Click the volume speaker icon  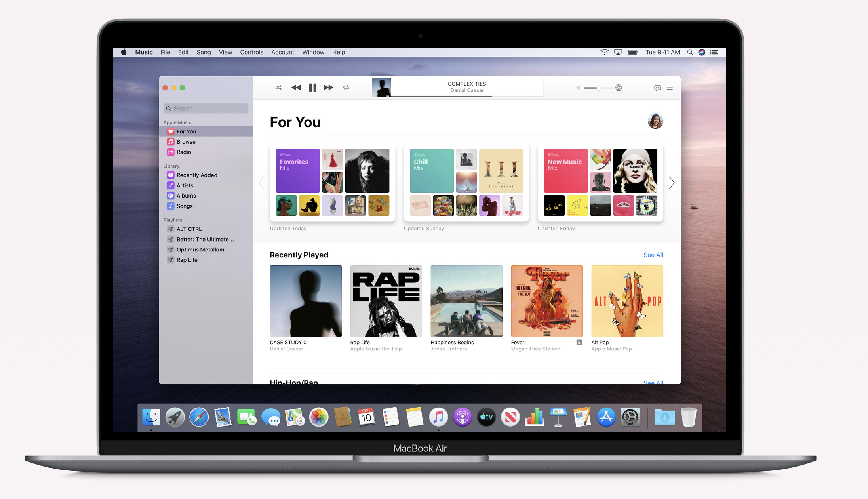579,88
